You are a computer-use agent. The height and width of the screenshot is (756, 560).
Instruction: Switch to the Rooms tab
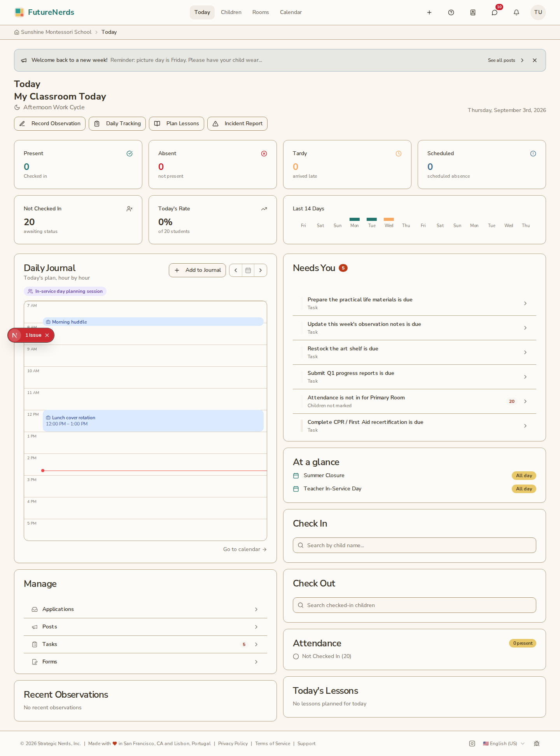point(261,12)
